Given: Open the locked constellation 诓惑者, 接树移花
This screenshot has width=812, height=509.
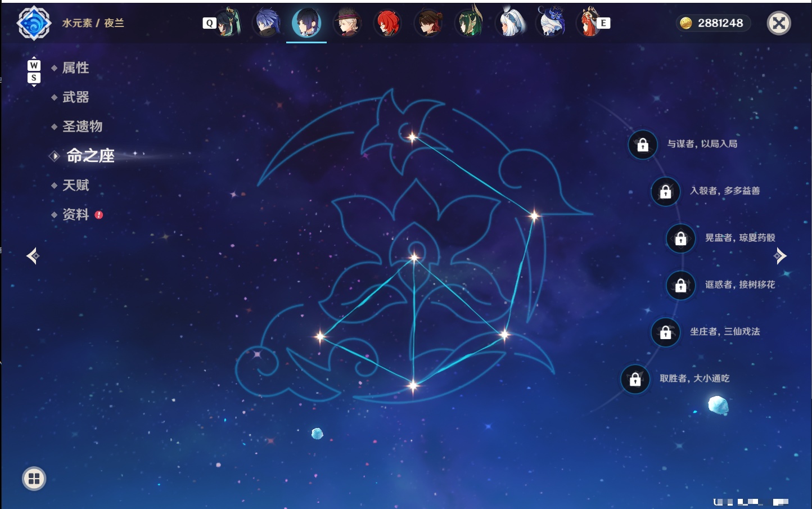Looking at the screenshot, I should pos(681,285).
